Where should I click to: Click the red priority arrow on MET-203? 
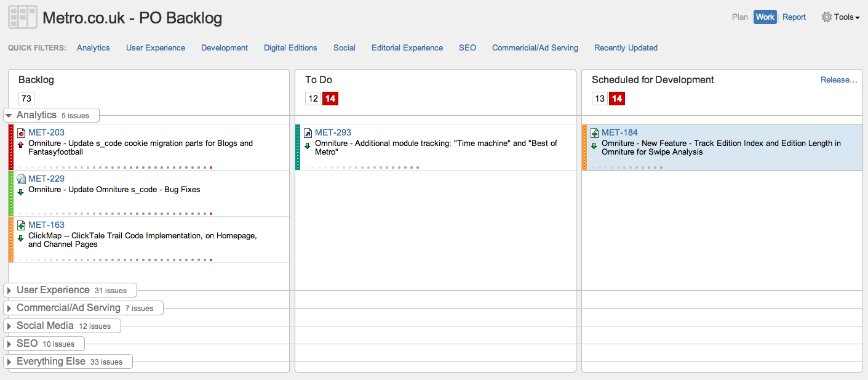click(21, 144)
